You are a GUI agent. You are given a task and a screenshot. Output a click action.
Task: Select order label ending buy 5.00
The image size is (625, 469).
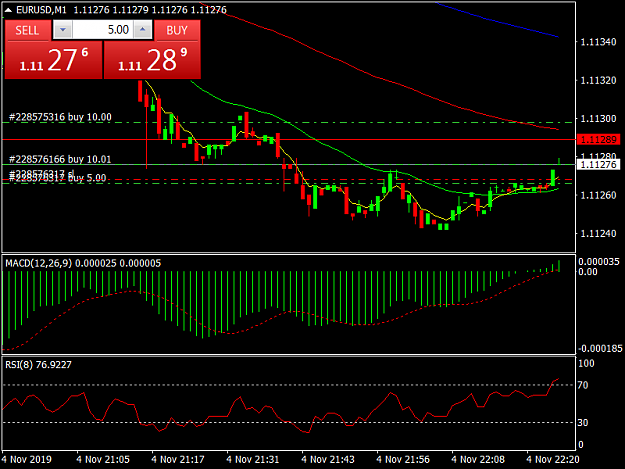click(58, 178)
